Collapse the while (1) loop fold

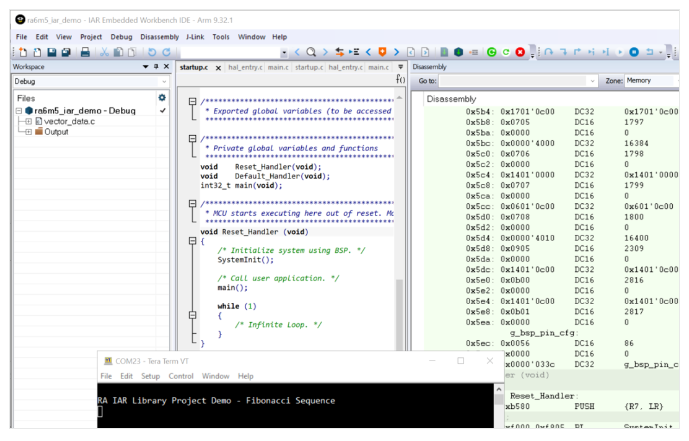point(192,315)
